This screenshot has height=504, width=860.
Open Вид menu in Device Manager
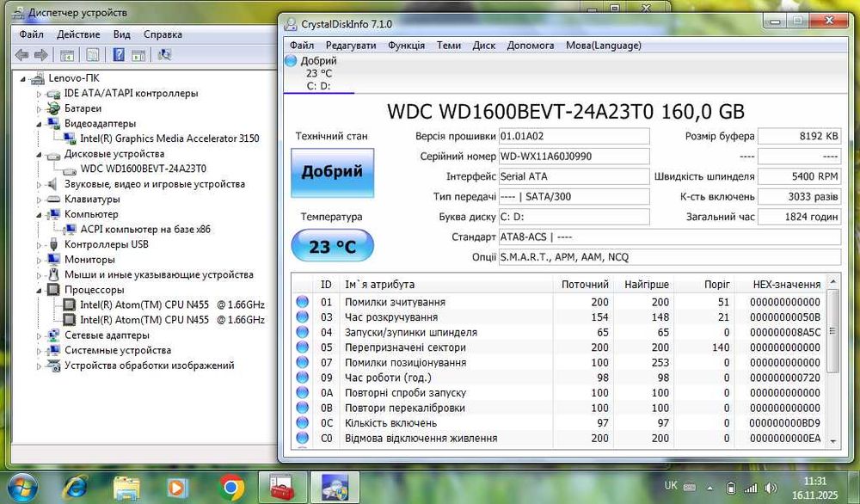click(x=122, y=34)
